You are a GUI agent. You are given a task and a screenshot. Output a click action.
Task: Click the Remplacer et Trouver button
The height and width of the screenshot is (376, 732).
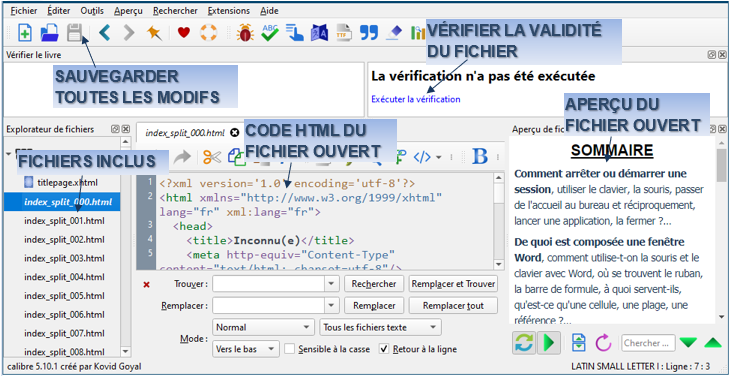point(453,284)
